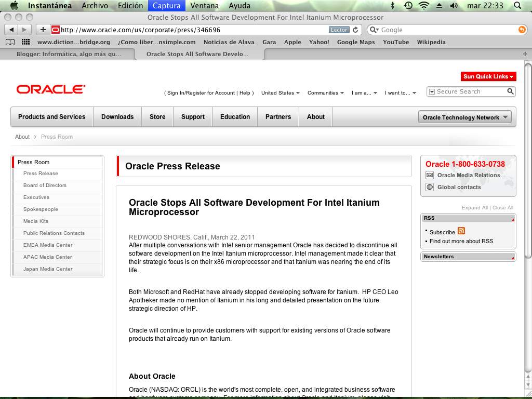Open Japan Media Center link

(x=48, y=269)
